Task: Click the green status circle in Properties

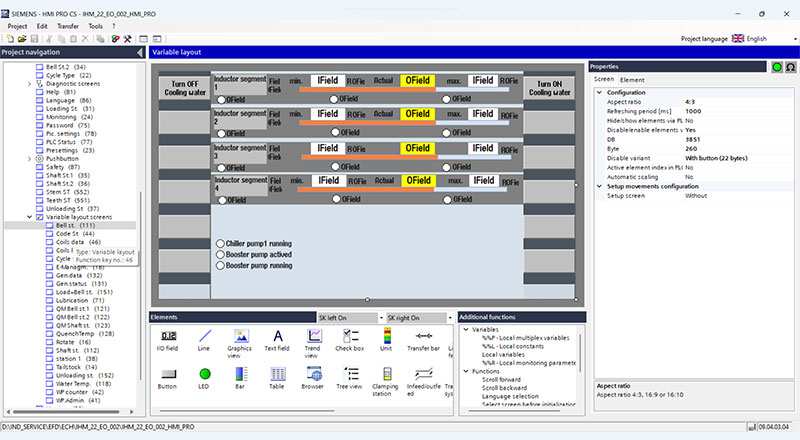Action: [x=777, y=67]
